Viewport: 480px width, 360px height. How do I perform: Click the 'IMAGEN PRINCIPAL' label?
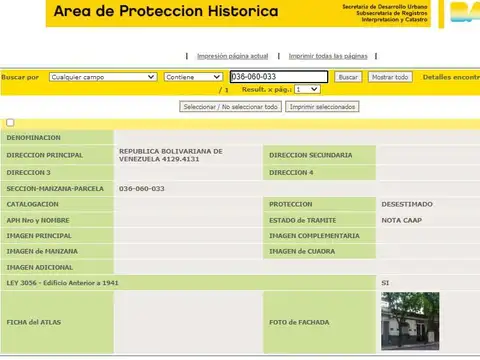pyautogui.click(x=39, y=236)
